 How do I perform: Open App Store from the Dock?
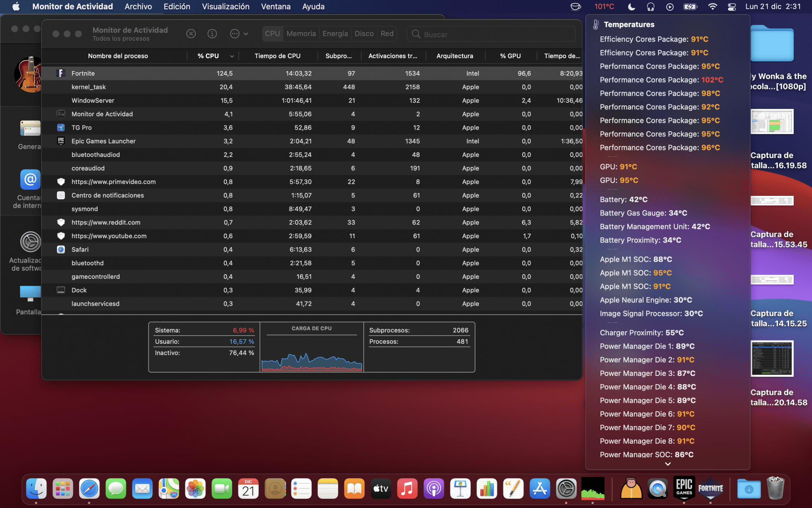pyautogui.click(x=540, y=488)
